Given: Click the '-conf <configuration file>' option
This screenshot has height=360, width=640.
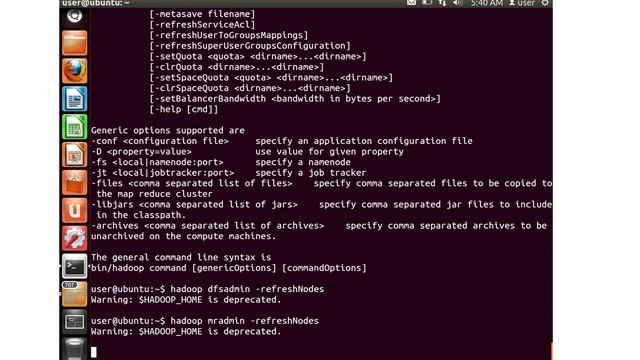Looking at the screenshot, I should [x=160, y=141].
